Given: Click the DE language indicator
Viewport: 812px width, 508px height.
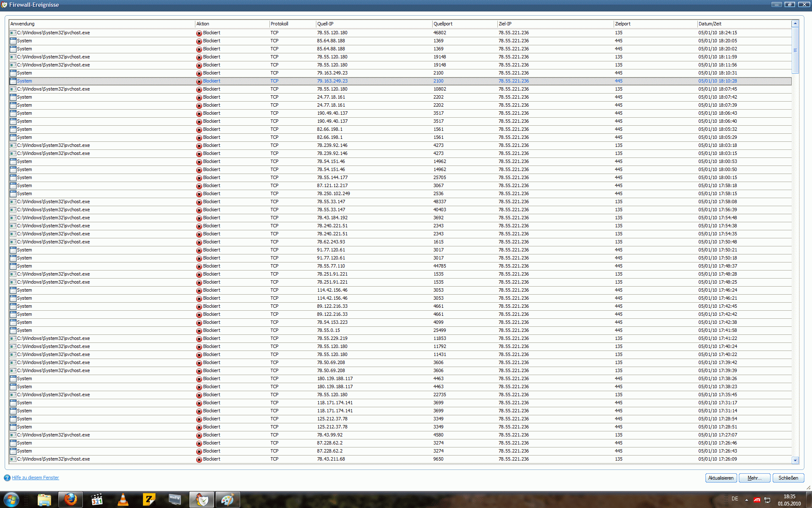Looking at the screenshot, I should tap(735, 499).
